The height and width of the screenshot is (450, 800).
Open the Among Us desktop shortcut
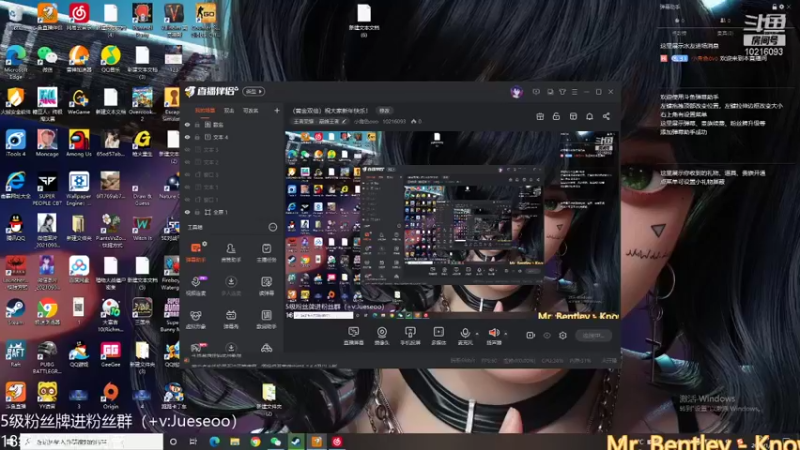[79, 143]
